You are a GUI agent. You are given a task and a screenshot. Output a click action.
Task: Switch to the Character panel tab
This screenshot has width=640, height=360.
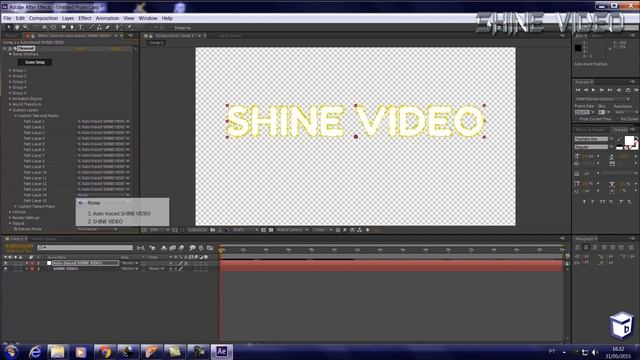coord(620,130)
